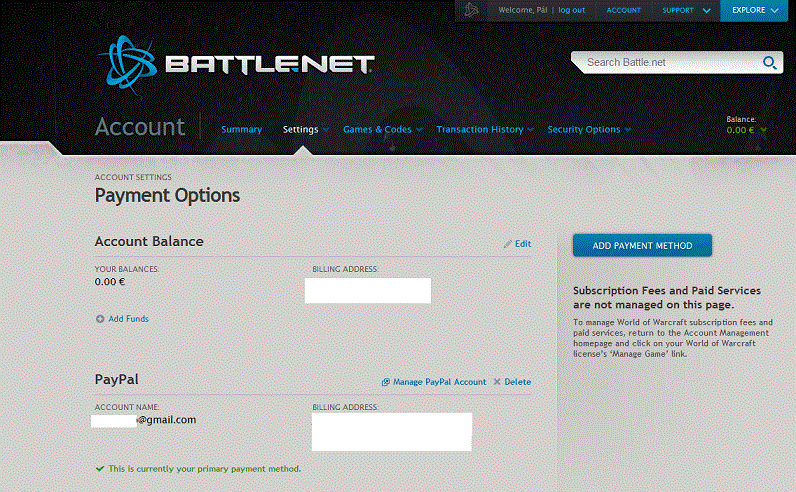The width and height of the screenshot is (796, 492).
Task: Open the Transaction History menu
Action: point(480,129)
